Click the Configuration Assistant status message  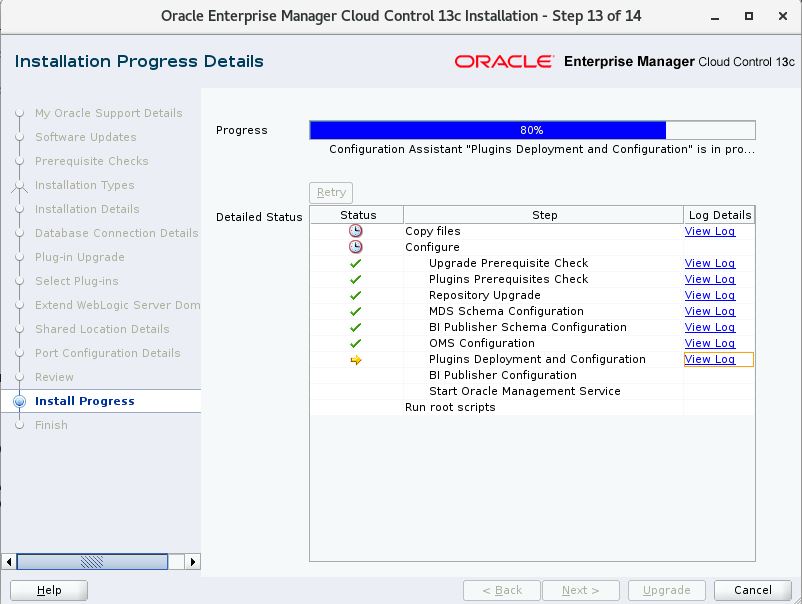click(542, 149)
